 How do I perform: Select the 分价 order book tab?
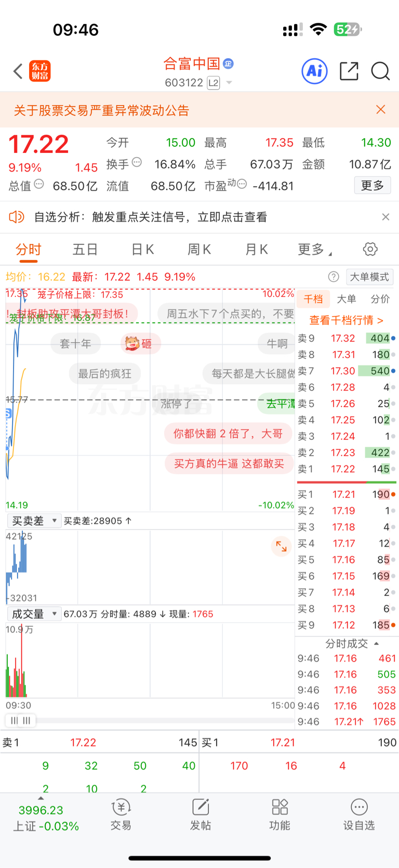tap(380, 299)
